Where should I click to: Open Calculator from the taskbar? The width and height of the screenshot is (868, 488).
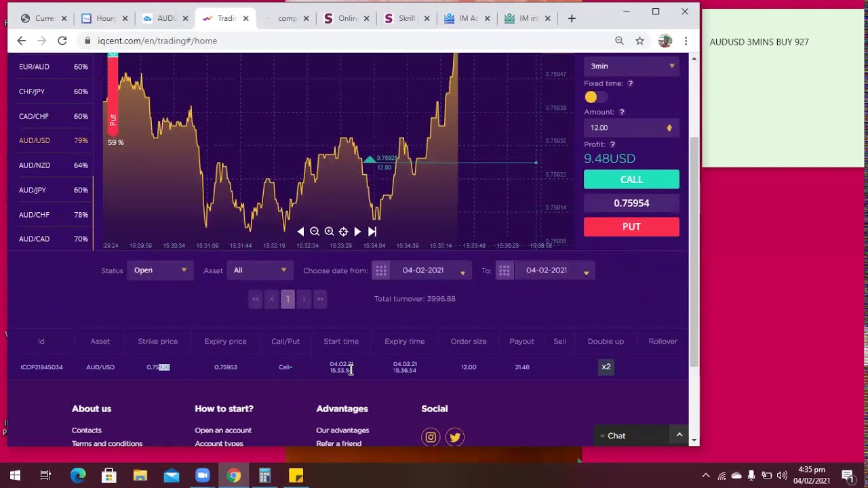point(264,475)
